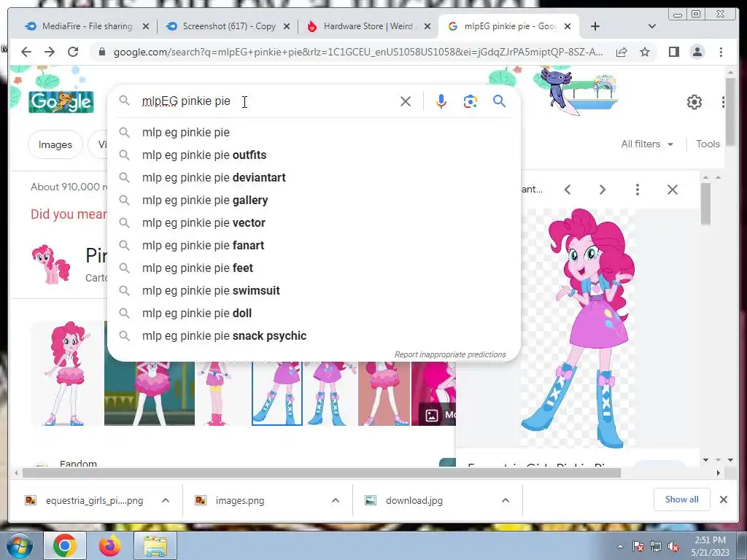
Task: Search by image with Google Lens
Action: click(x=471, y=101)
